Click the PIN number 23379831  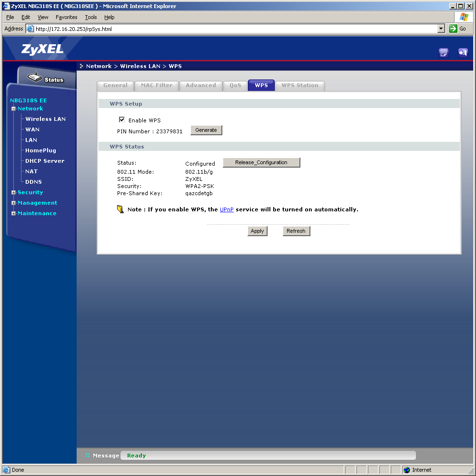[169, 131]
